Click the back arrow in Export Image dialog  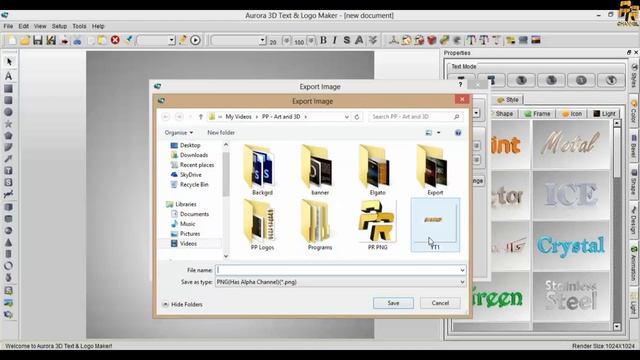[166, 117]
